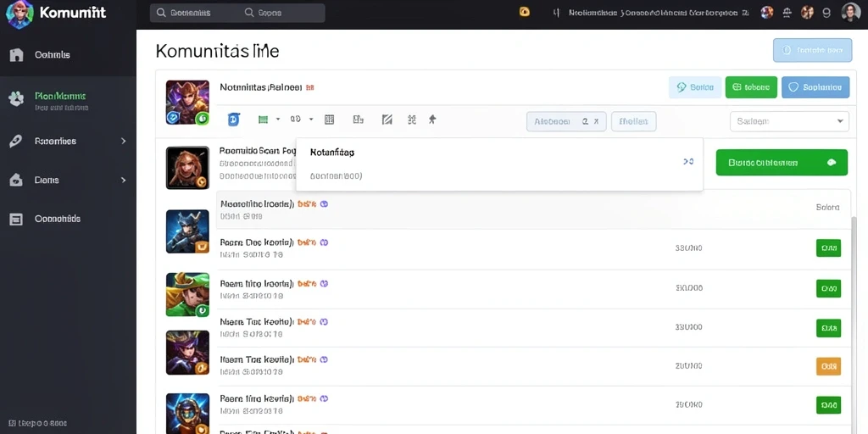Click the first search field in top bar
Viewport: 868px width, 434px height.
pos(194,13)
